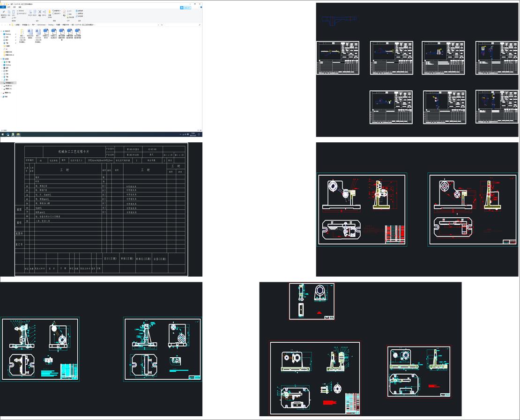Image resolution: width=520 pixels, height=420 pixels.
Task: Click the 机械加工工艺过程卡片 drawing sheet
Action: click(x=101, y=209)
